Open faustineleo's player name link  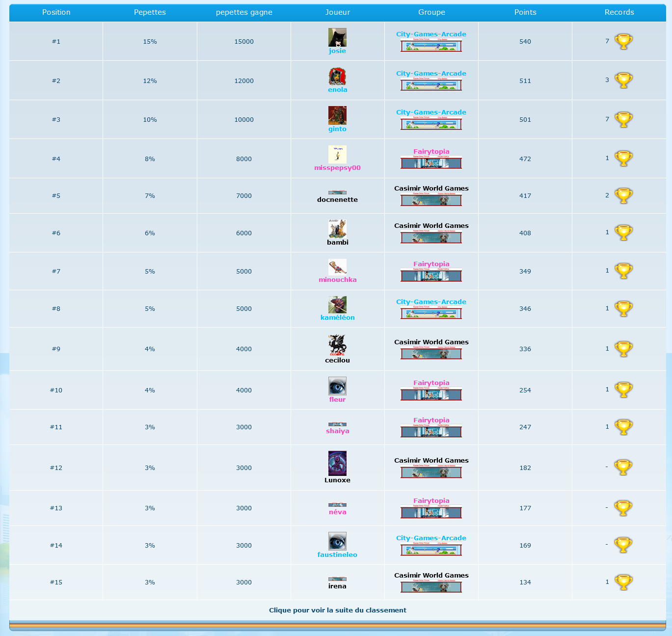click(x=337, y=555)
